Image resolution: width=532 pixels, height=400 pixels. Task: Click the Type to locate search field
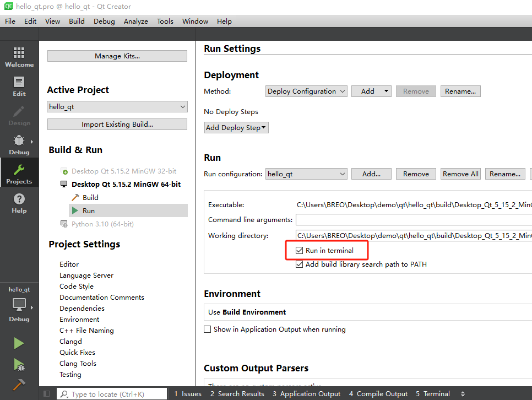(112, 394)
